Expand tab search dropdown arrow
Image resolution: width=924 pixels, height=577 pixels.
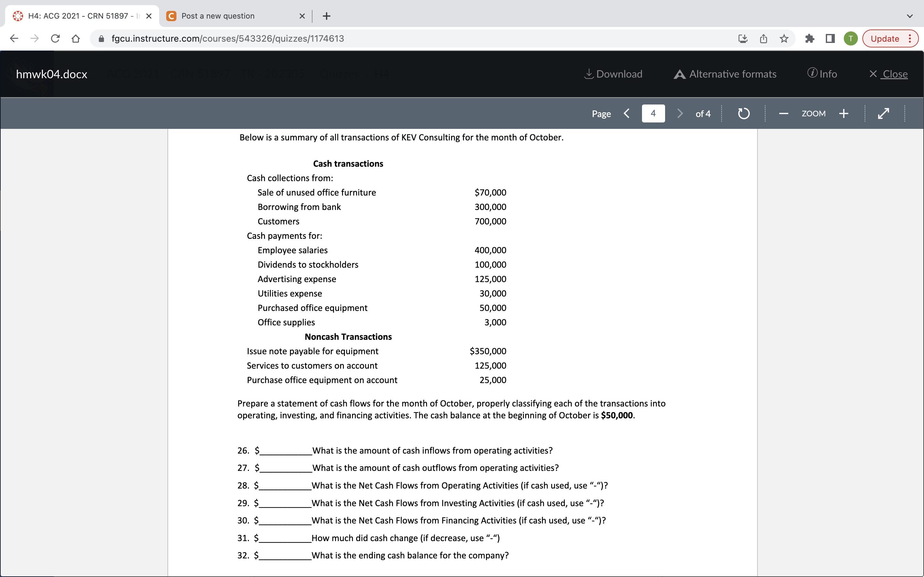coord(910,16)
